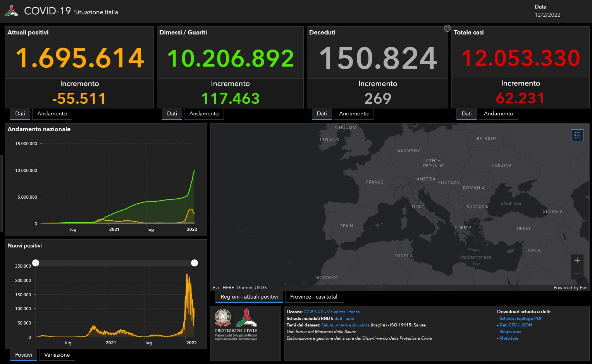Image resolution: width=592 pixels, height=364 pixels.
Task: Click the Protezione Civile logo in header
Action: pyautogui.click(x=12, y=11)
